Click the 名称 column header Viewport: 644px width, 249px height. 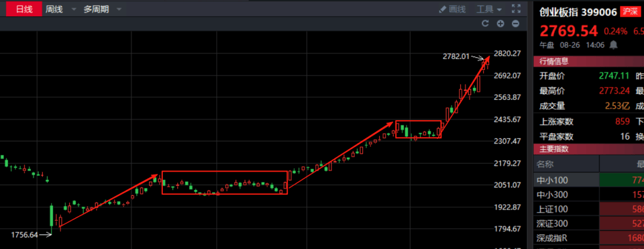point(545,164)
